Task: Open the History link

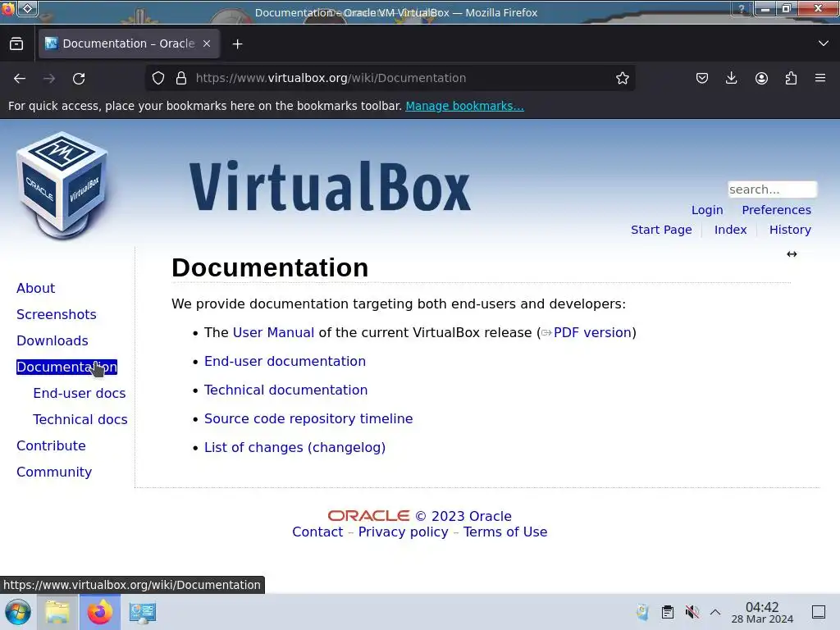Action: [x=790, y=230]
